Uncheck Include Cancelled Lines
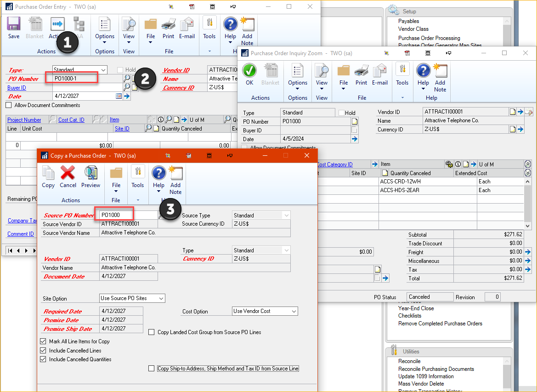The height and width of the screenshot is (392, 537). pyautogui.click(x=43, y=351)
